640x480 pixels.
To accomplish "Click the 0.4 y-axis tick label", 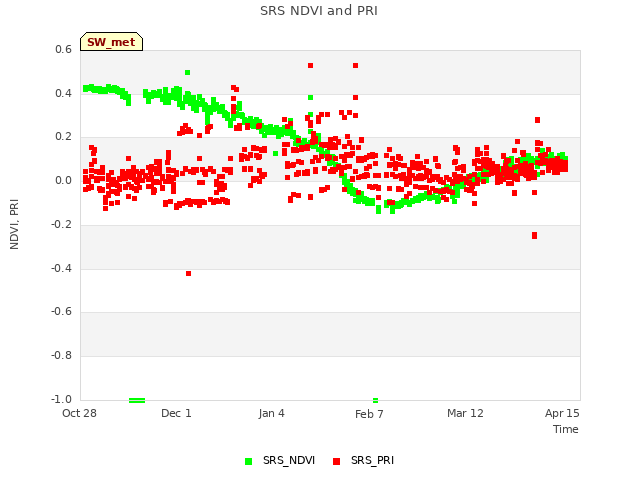I will [63, 93].
